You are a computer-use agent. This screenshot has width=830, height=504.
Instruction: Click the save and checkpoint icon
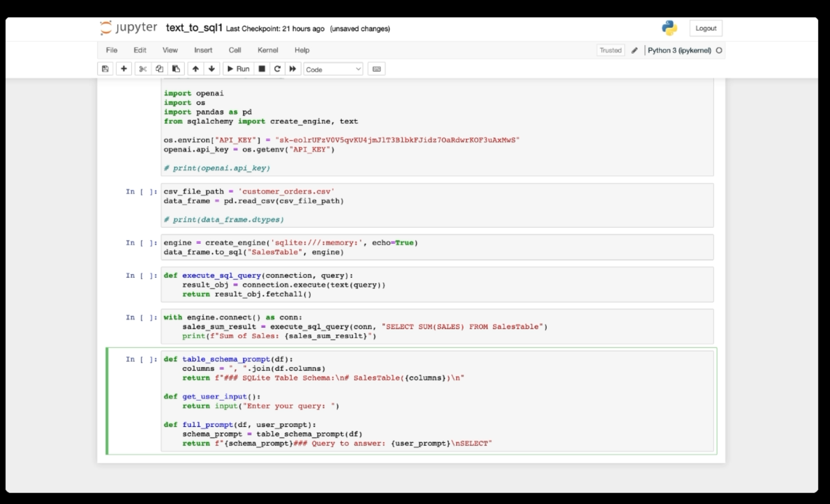(105, 69)
